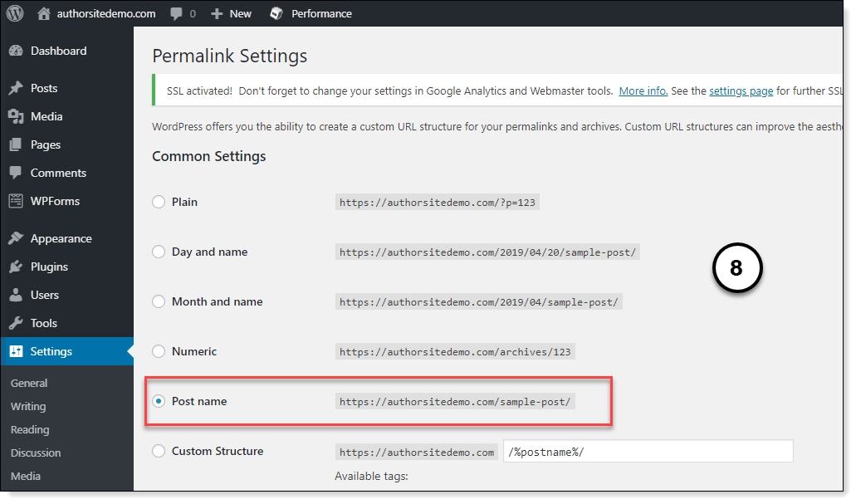
Task: Select the Day and name radio button
Action: 159,252
